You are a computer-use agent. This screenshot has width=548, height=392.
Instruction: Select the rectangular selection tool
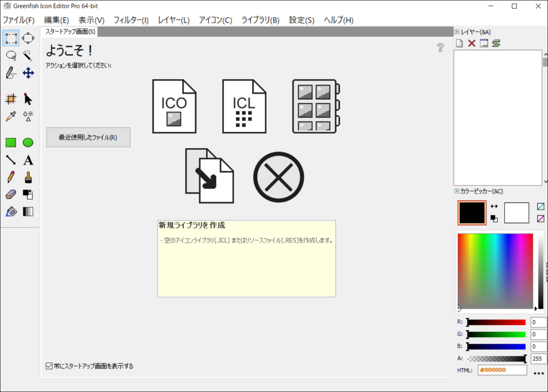(x=10, y=38)
